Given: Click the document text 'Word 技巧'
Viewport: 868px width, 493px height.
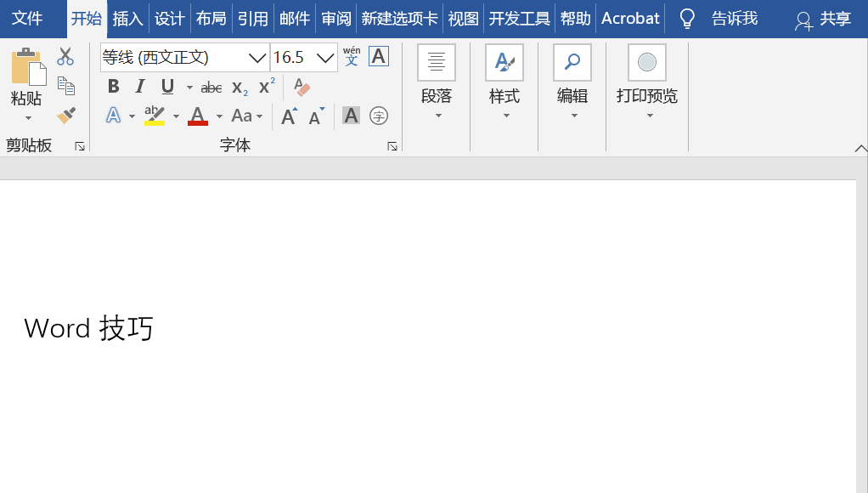Looking at the screenshot, I should [88, 328].
